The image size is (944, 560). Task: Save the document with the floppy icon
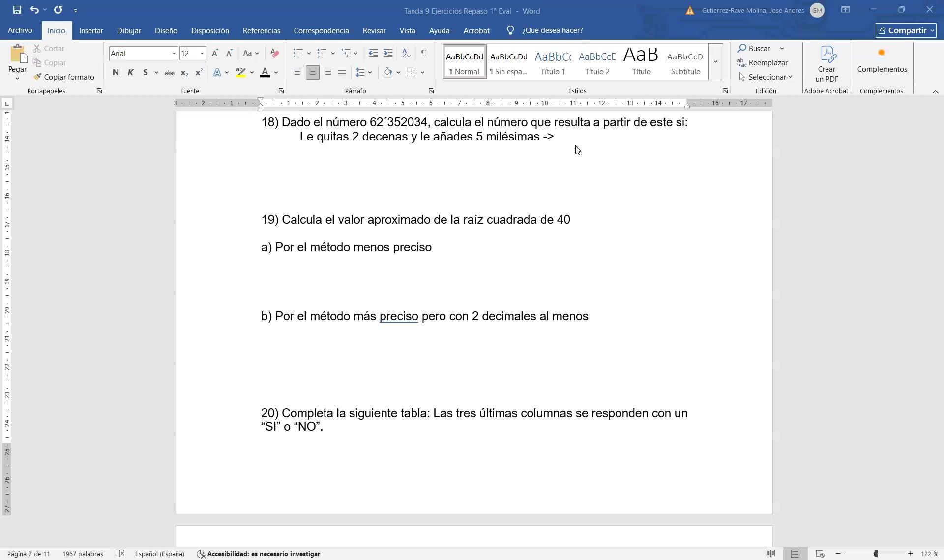[17, 10]
